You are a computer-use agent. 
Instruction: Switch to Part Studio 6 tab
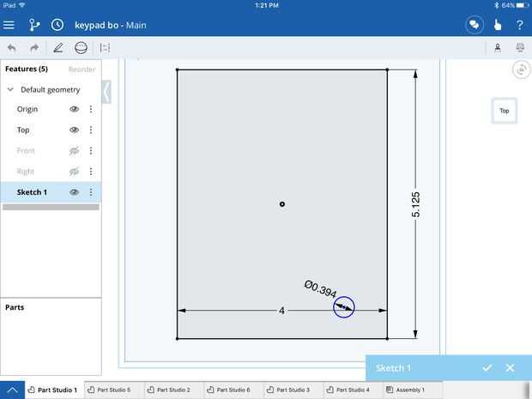tap(233, 390)
